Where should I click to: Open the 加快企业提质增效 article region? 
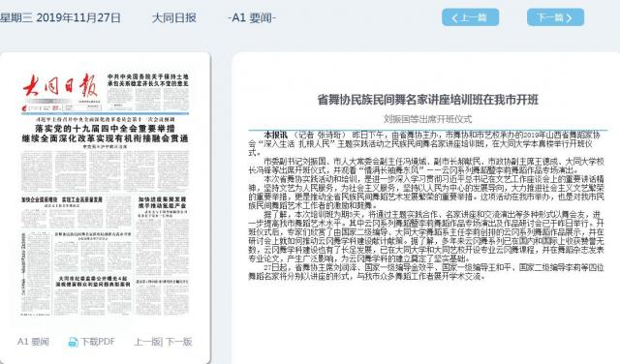[x=62, y=200]
